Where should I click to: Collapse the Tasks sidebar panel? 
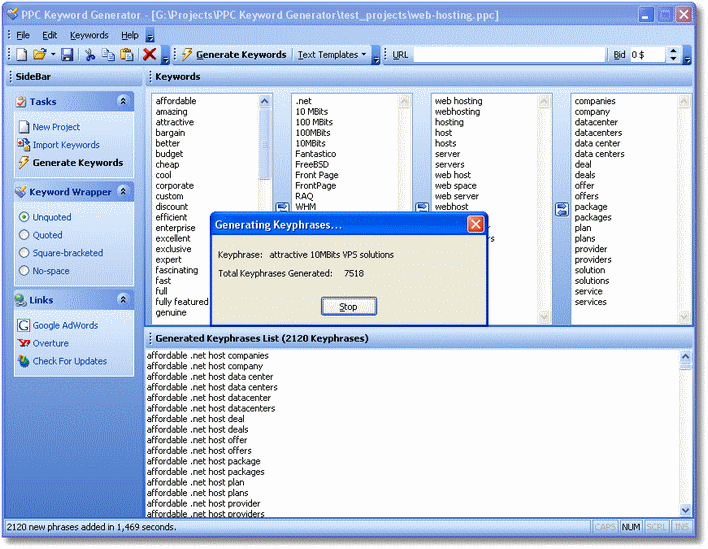(x=123, y=101)
